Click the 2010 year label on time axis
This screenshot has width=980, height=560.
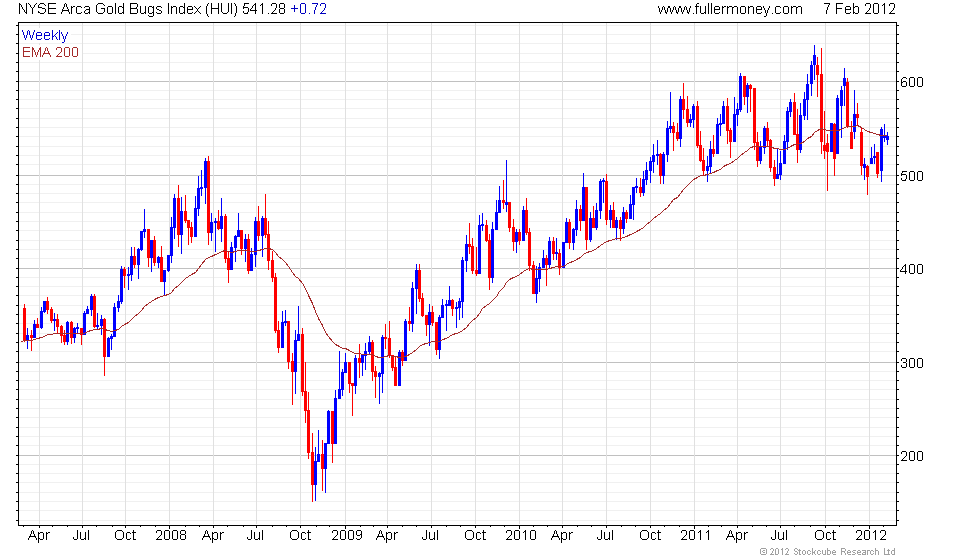521,536
